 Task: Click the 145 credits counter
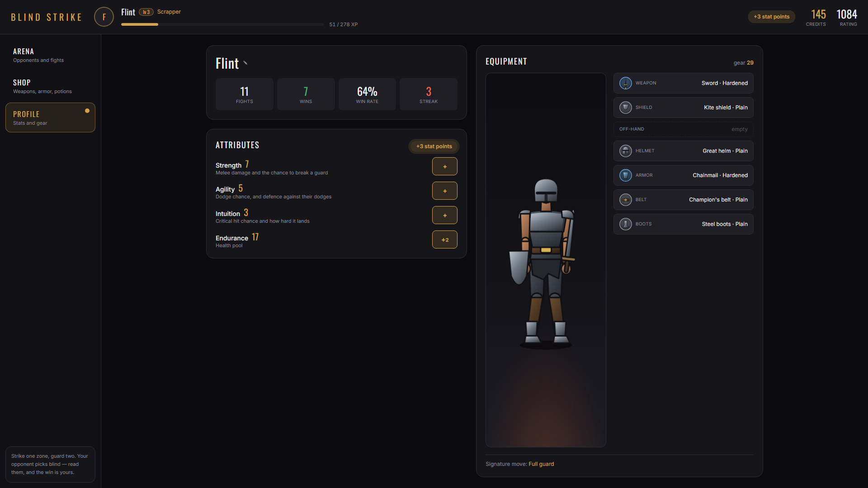click(x=816, y=18)
